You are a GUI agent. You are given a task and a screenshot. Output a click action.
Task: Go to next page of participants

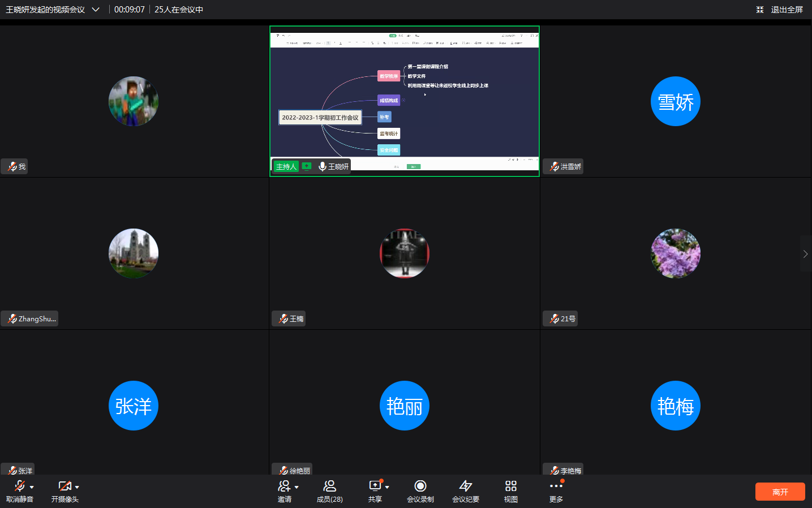tap(805, 254)
